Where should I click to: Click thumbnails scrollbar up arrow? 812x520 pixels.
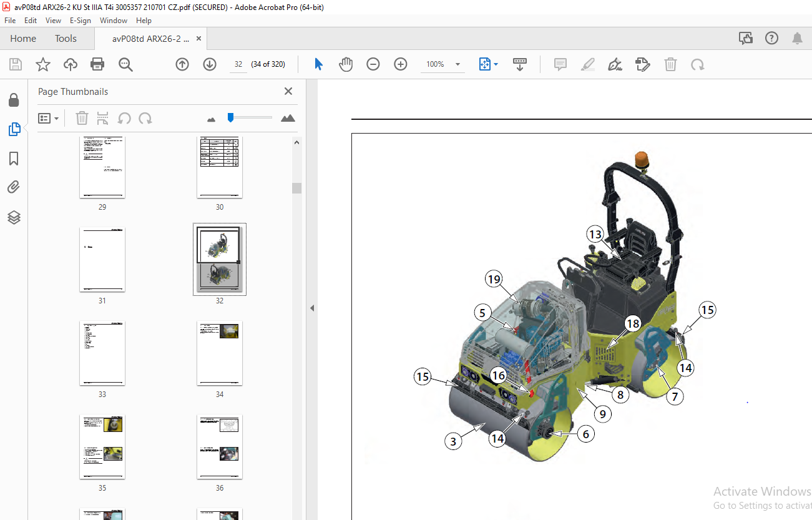297,142
